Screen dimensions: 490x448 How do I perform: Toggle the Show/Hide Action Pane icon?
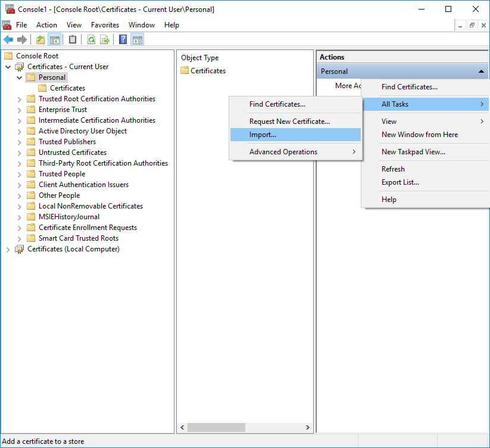pyautogui.click(x=138, y=40)
